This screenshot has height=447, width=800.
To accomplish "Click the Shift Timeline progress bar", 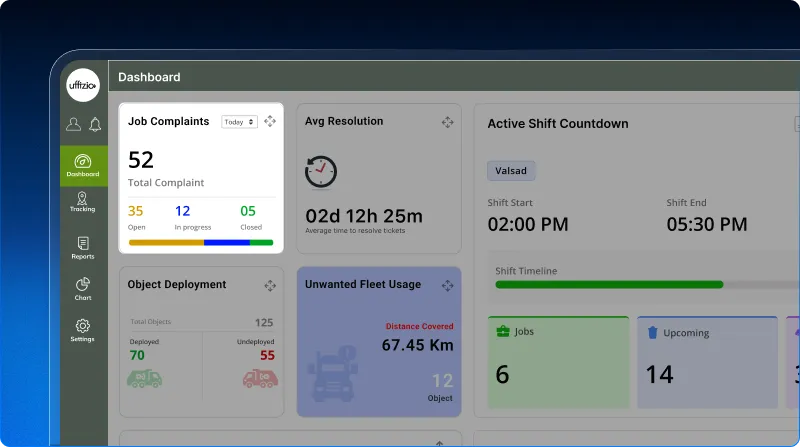I will point(647,284).
